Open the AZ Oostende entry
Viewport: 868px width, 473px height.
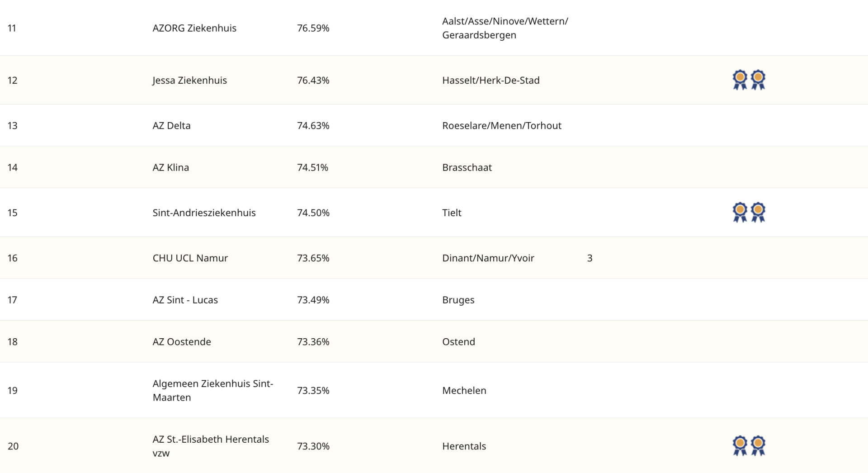(x=182, y=342)
